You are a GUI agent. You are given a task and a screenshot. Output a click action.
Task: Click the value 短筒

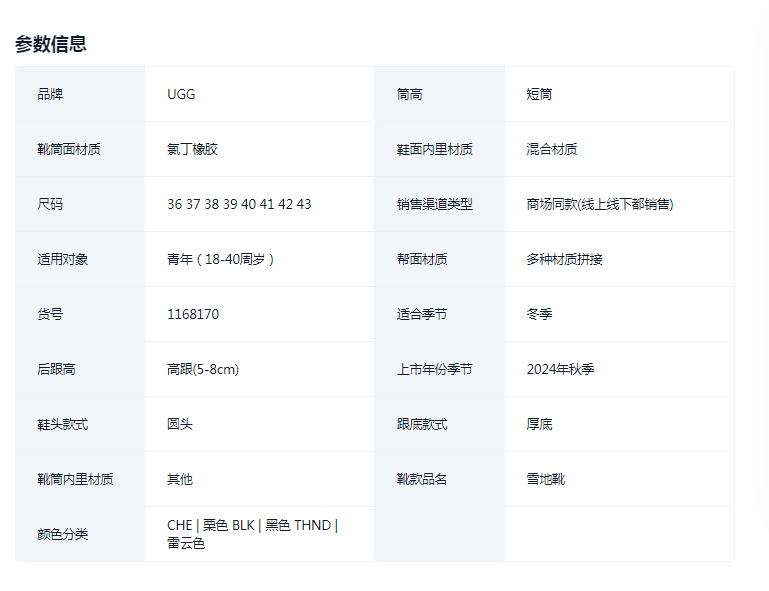pyautogui.click(x=539, y=94)
